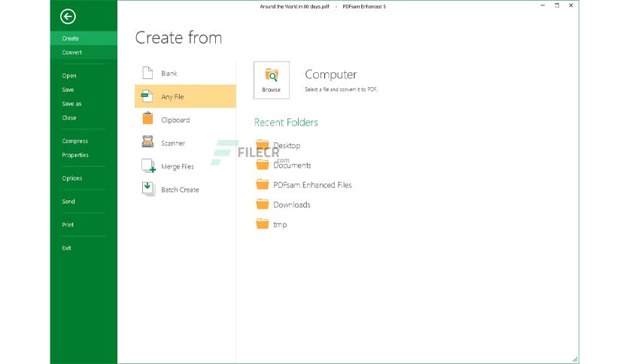Choose Exit in the sidebar
This screenshot has width=629, height=364.
click(67, 248)
